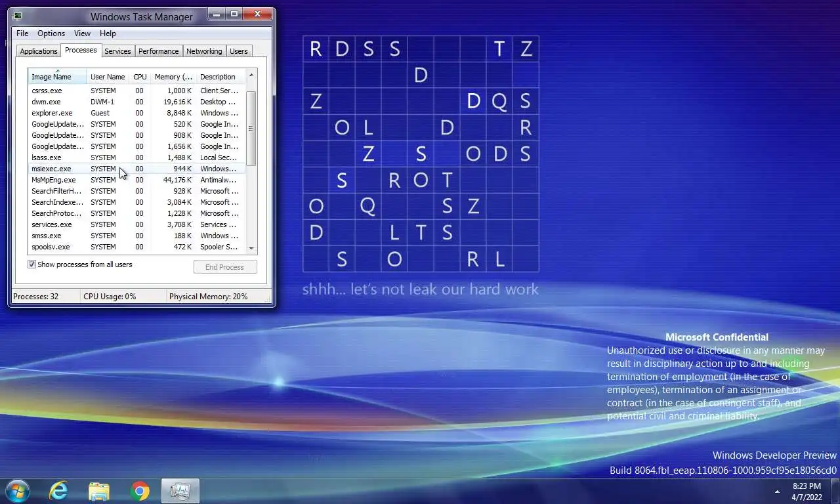Screen dimensions: 840x504
Task: Click the Antimalw... description cell
Action: point(219,180)
